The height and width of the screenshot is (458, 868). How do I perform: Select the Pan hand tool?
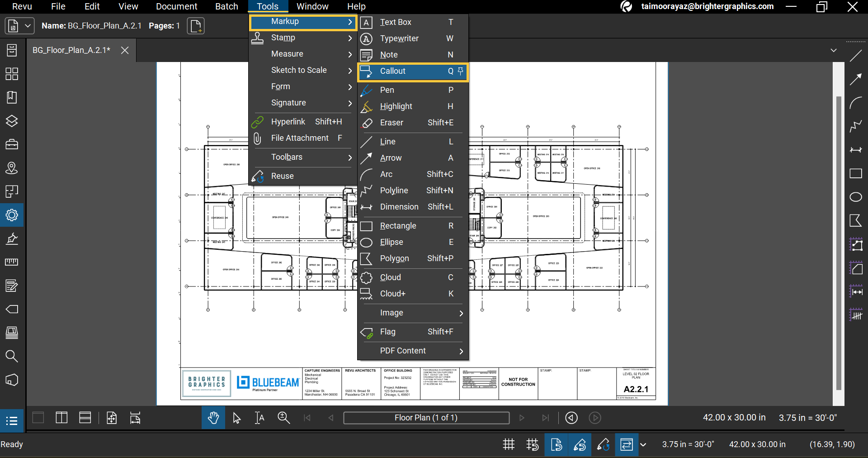(213, 418)
